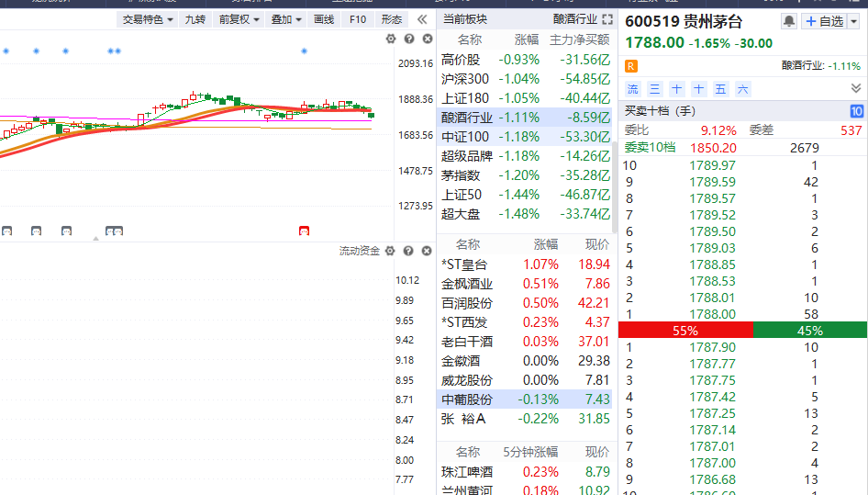Open the *ST皇台 stock row
The image size is (868, 495).
(x=525, y=264)
